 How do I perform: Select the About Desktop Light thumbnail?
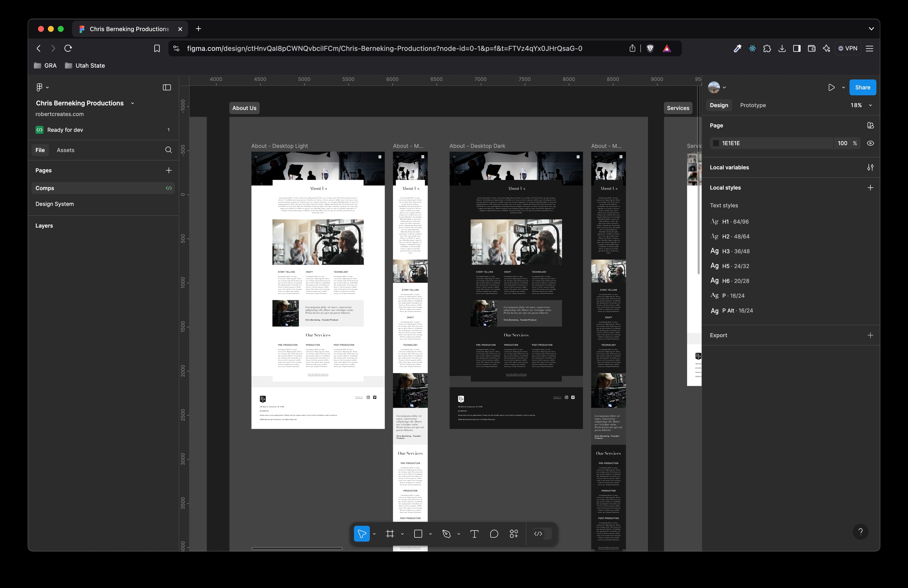[318, 290]
